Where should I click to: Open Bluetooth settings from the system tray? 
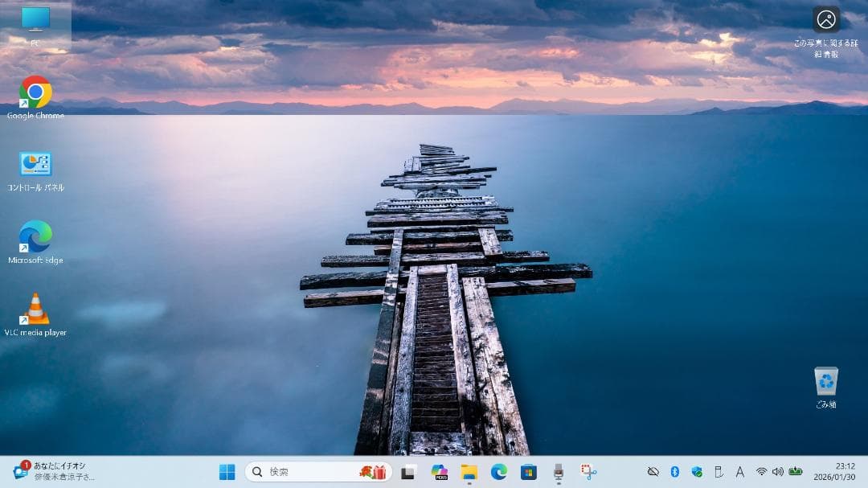(674, 473)
